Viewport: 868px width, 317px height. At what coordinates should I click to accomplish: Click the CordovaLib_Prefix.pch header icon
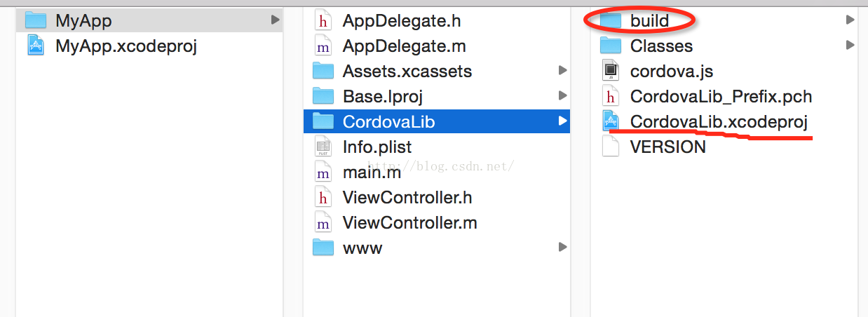click(x=611, y=96)
